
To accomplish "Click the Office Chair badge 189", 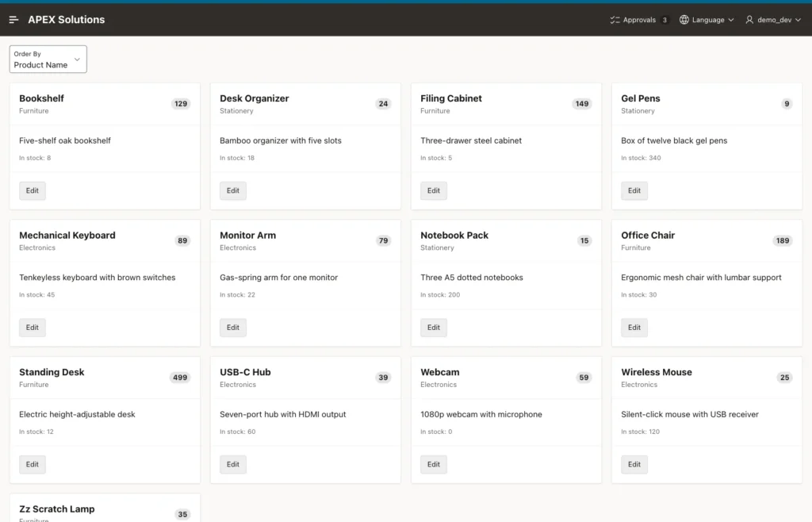I will [x=783, y=240].
